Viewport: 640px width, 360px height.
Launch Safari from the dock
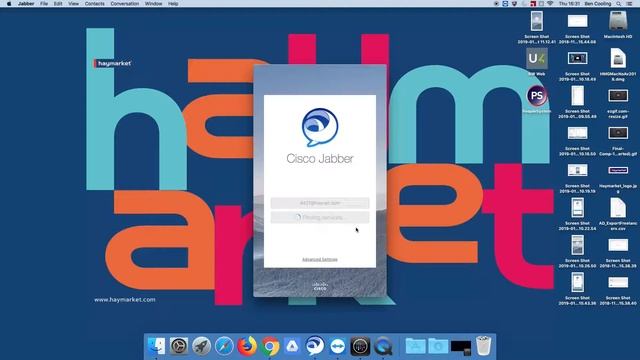(224, 346)
